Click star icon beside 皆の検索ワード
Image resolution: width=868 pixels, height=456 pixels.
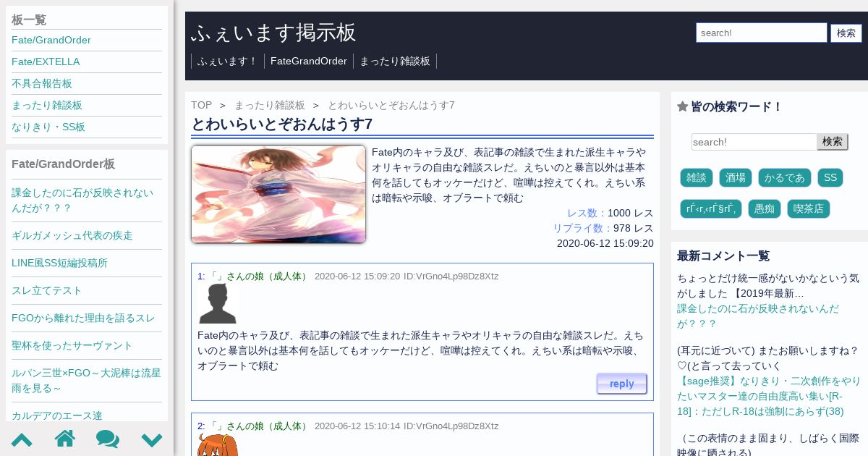point(682,106)
